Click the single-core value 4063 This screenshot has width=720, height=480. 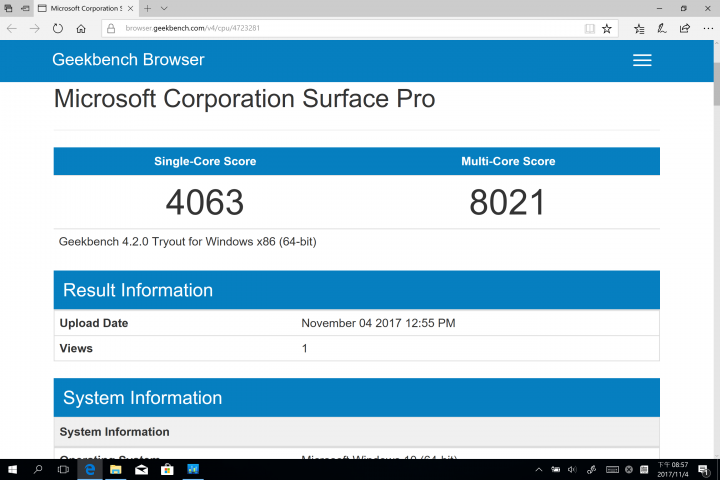tap(205, 202)
